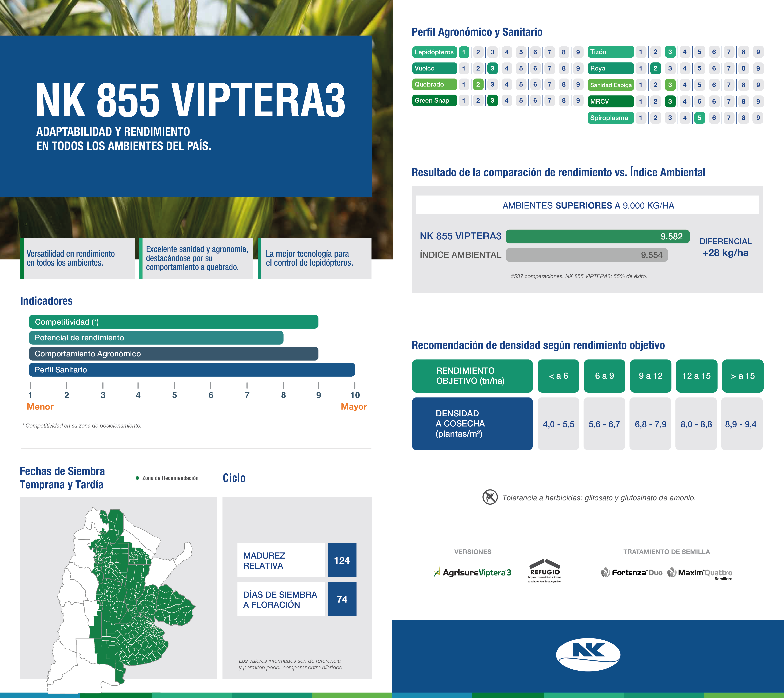Screen dimensions: 784x698
Task: Select highlighted rating 3 in the Tizón row
Action: (x=670, y=52)
